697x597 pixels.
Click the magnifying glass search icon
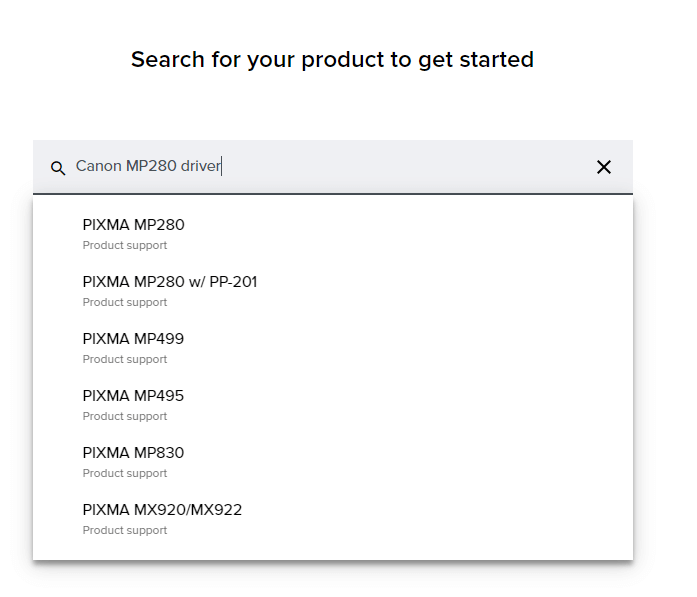[58, 168]
